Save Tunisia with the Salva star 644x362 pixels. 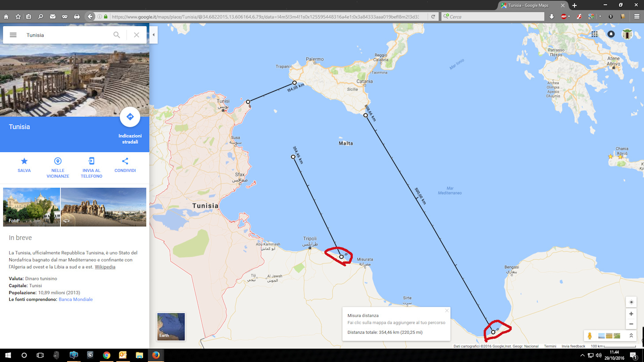24,161
